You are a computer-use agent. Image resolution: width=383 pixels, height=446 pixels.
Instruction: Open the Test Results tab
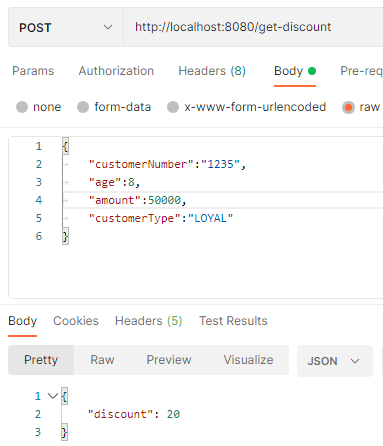click(x=233, y=321)
